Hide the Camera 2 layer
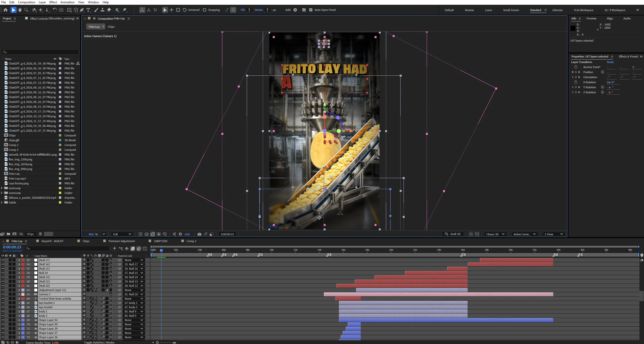 (3, 294)
